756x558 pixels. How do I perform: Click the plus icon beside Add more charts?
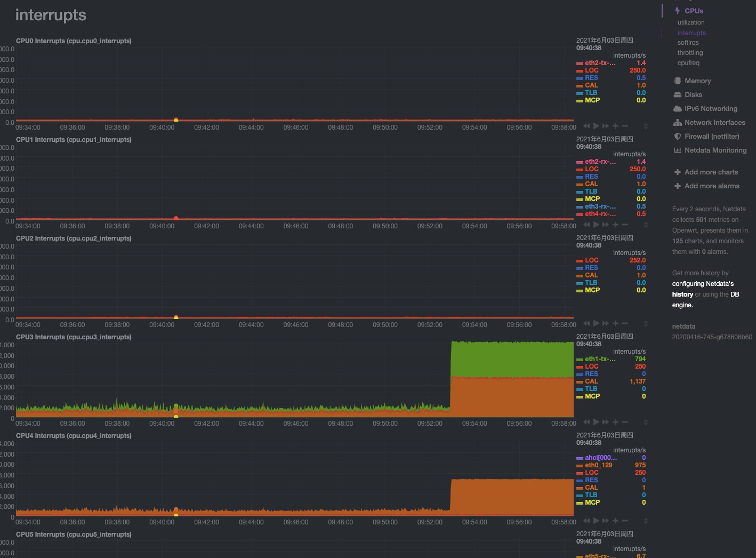tap(677, 172)
